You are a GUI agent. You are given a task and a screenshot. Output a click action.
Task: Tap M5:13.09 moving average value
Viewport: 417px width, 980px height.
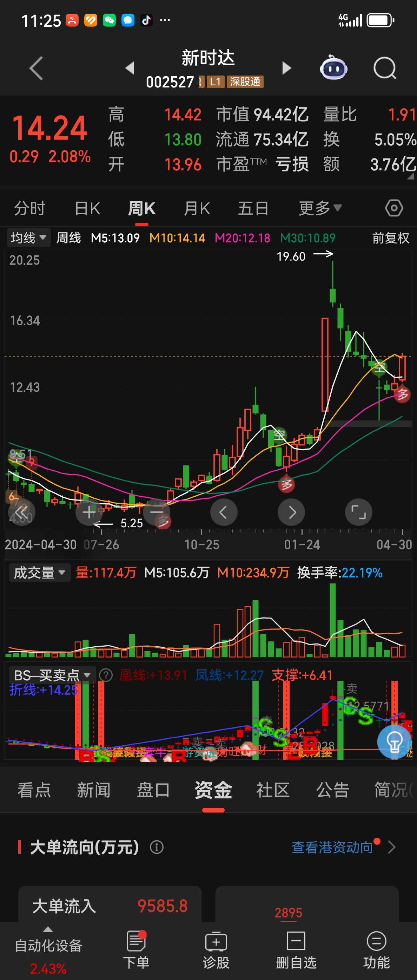point(115,238)
